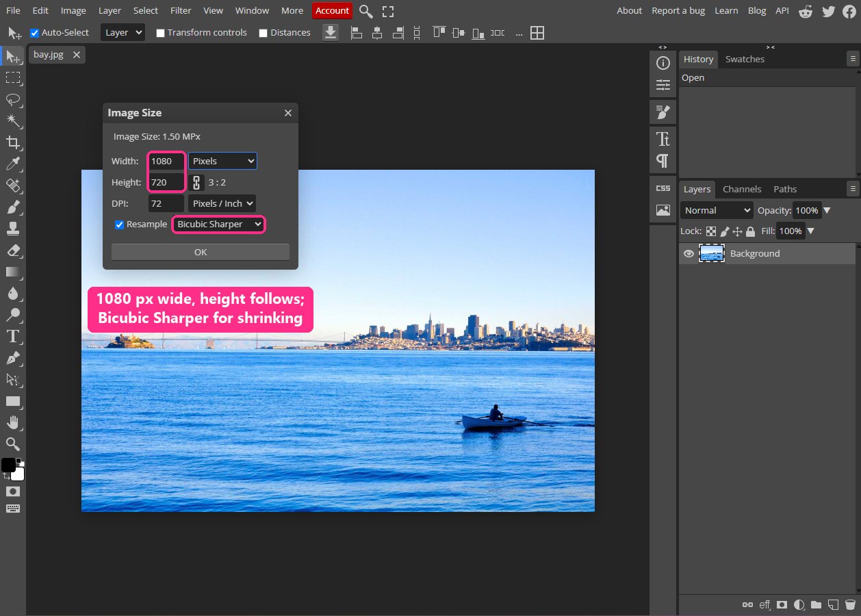Open the on-screen keyboard icon

click(13, 509)
